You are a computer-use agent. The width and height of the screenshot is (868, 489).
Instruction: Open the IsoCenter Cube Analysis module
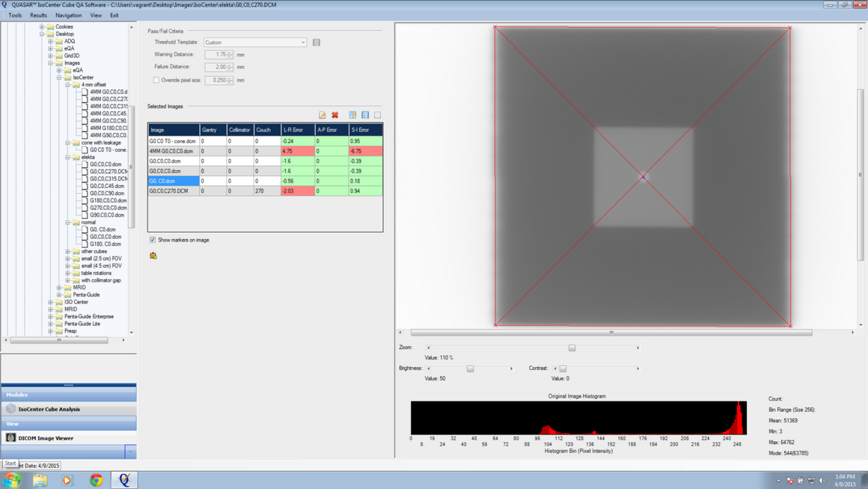coord(49,410)
